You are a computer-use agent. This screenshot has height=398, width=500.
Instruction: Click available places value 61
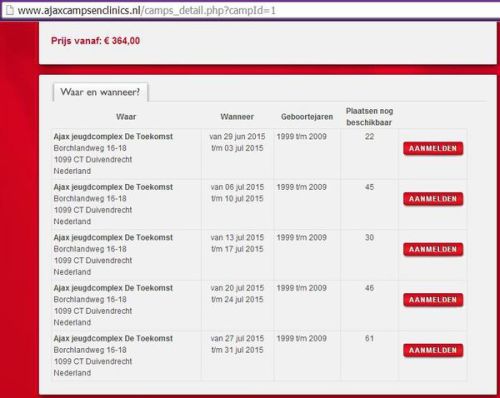(x=369, y=338)
